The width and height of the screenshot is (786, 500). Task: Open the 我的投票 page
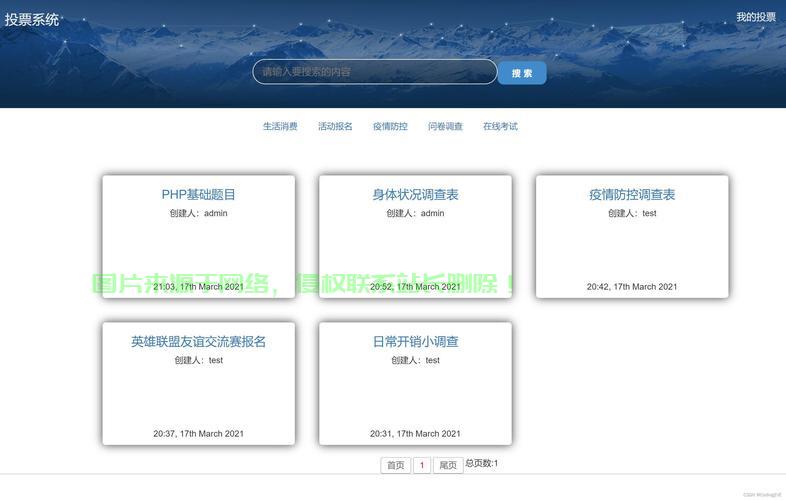tap(756, 17)
